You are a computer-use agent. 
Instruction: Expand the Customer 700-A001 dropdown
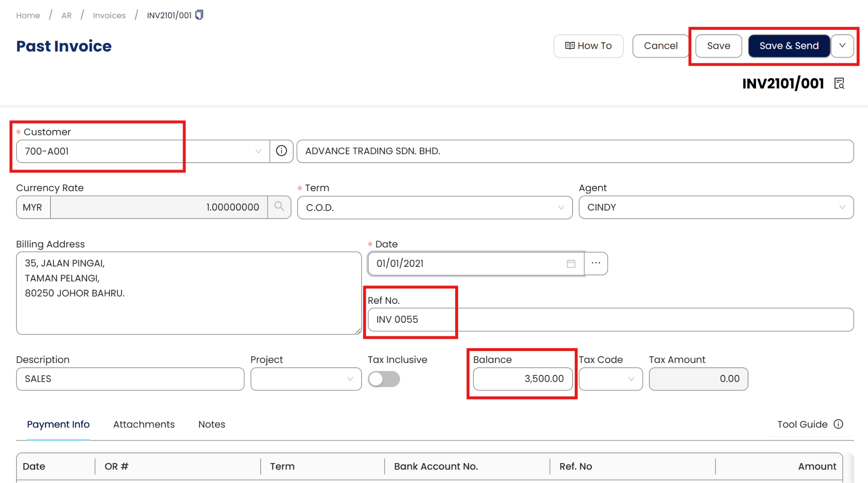pos(258,151)
